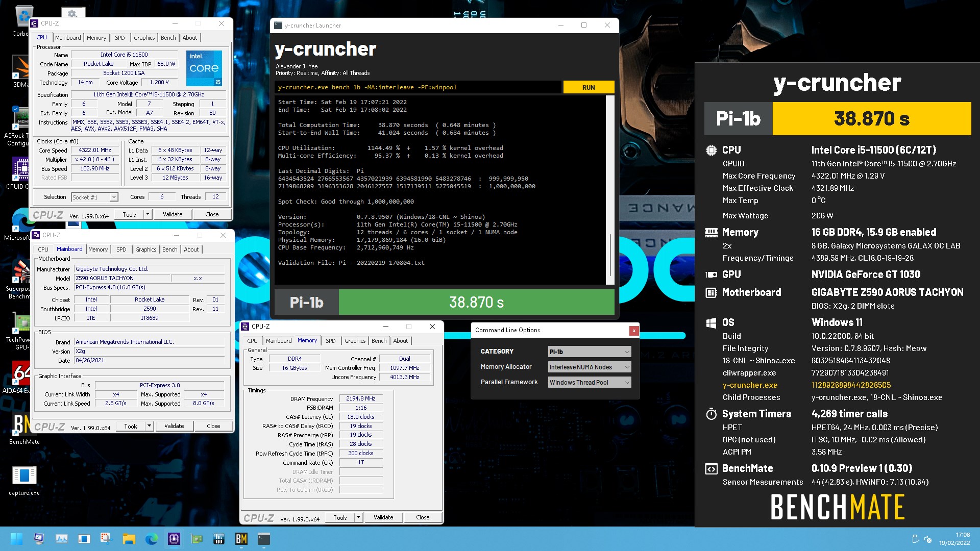Open the Recycle Bin on the desktop

click(22, 20)
